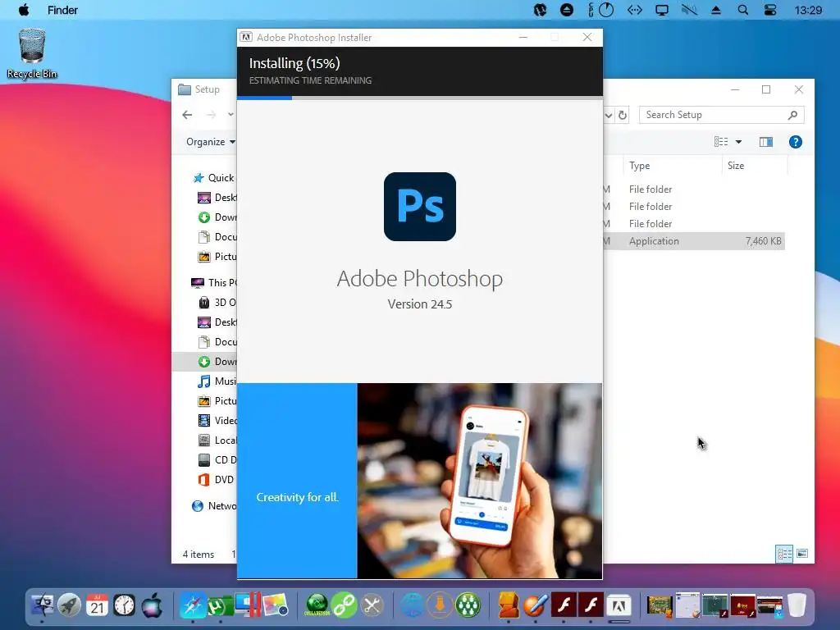840x630 pixels.
Task: Click the Adobe icon in the installer title bar
Action: click(246, 37)
